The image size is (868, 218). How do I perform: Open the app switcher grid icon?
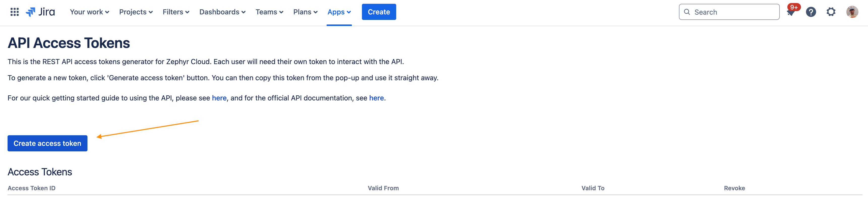(14, 12)
